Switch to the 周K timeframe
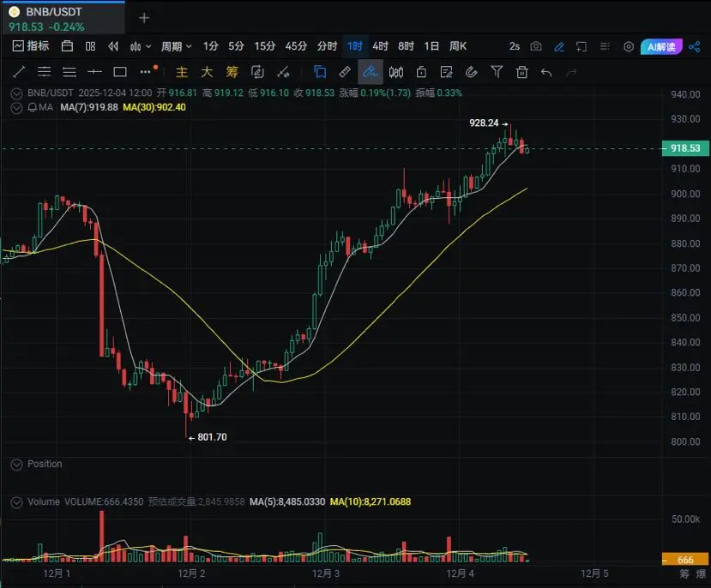Screen dimensions: 711x588 (x=457, y=46)
